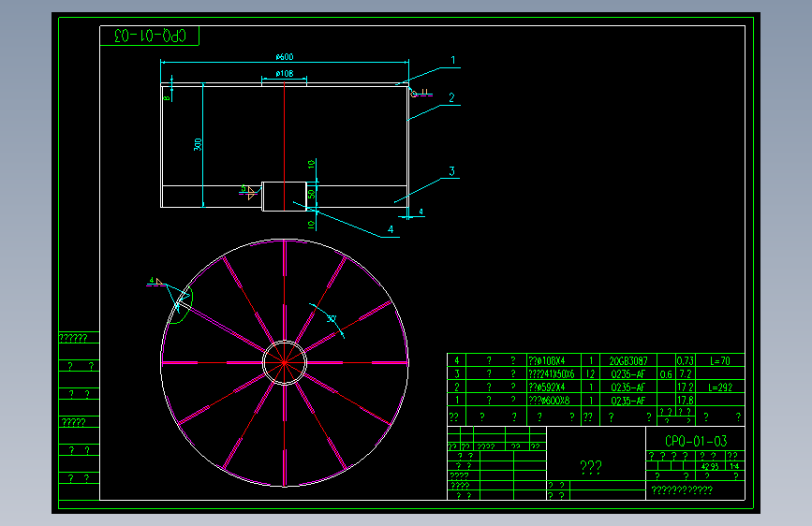Click the 17.8 weight cell

[x=686, y=401]
